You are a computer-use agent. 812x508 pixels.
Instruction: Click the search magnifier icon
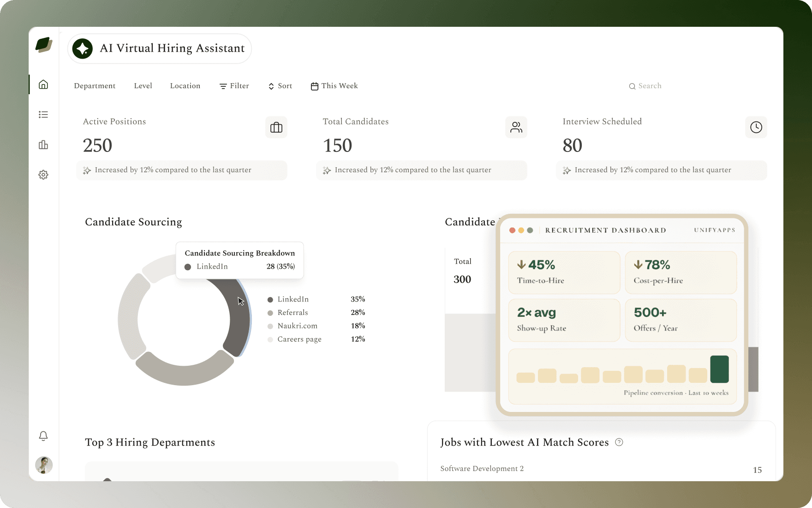(632, 86)
